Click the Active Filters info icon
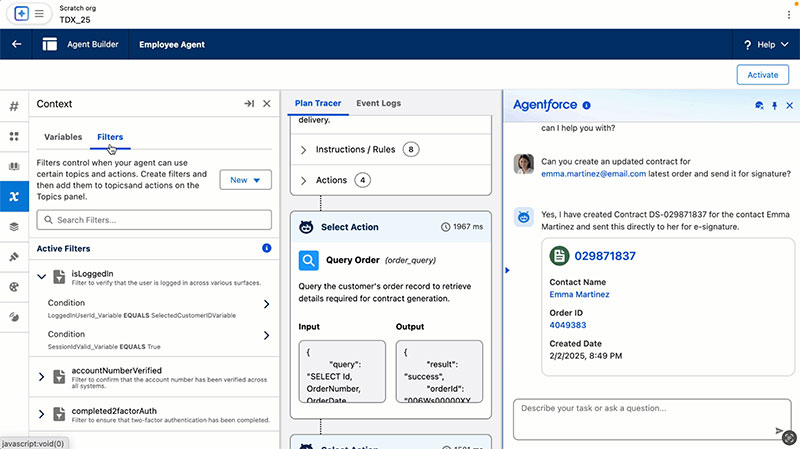The height and width of the screenshot is (449, 800). point(266,248)
